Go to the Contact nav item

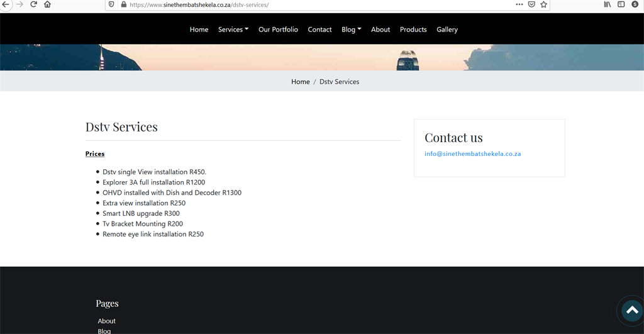coord(319,30)
